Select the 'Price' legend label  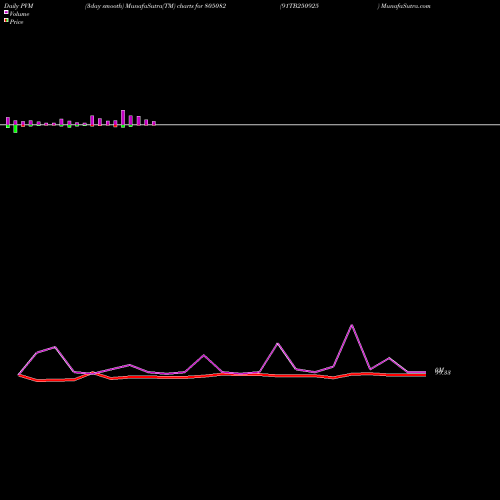(x=16, y=22)
